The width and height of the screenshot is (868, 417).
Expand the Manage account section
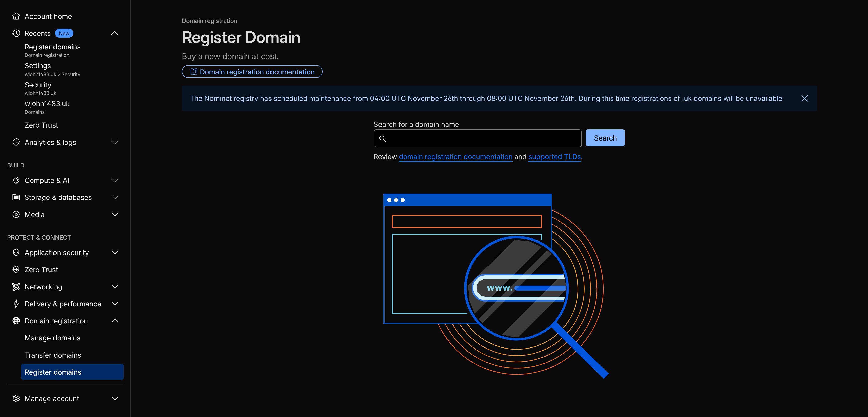coord(115,398)
